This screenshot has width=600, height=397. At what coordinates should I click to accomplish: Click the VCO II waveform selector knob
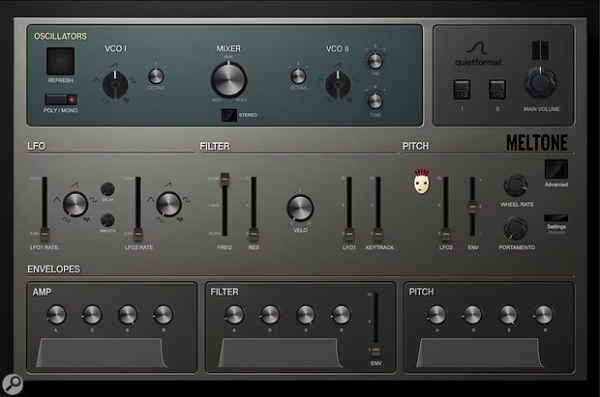(338, 85)
